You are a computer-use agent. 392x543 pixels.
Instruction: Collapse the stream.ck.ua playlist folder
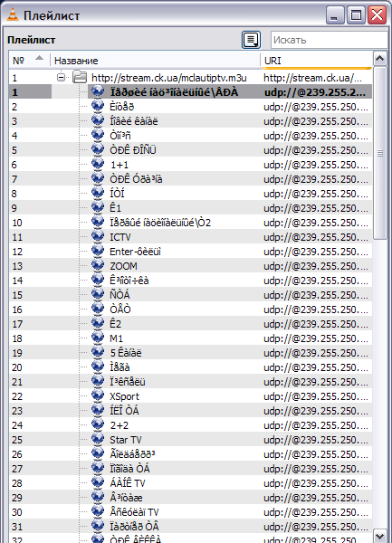point(61,77)
